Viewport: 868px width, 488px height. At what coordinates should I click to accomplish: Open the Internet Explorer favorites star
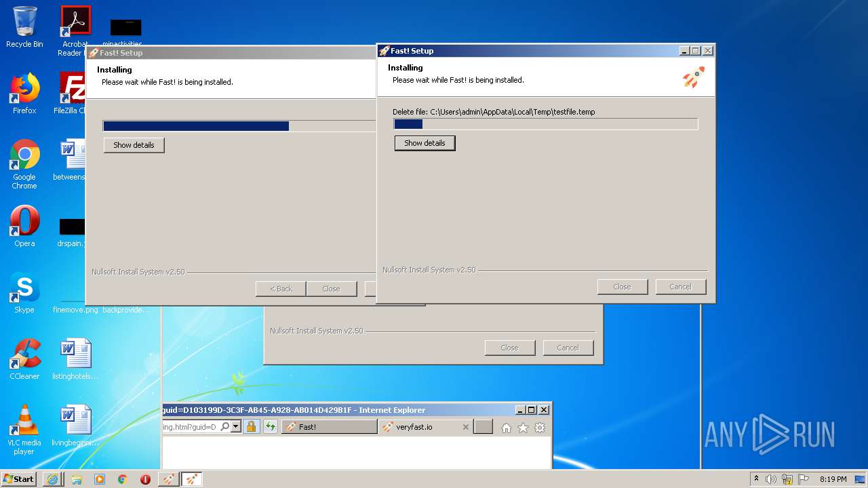(x=523, y=428)
